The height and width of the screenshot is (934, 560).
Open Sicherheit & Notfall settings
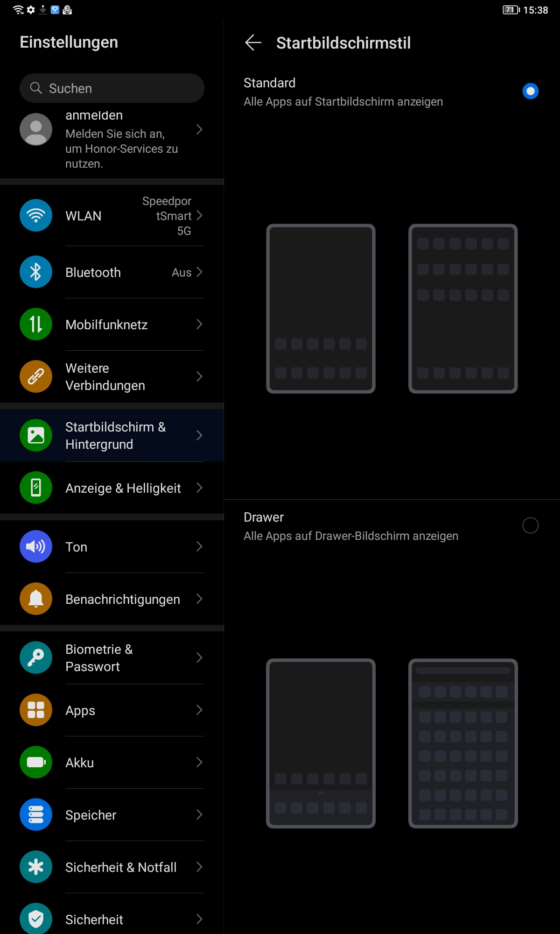point(112,867)
